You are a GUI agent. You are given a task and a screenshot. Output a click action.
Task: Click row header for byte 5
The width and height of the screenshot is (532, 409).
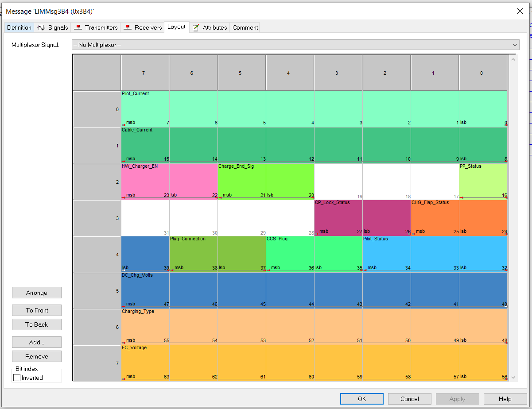[x=97, y=290]
